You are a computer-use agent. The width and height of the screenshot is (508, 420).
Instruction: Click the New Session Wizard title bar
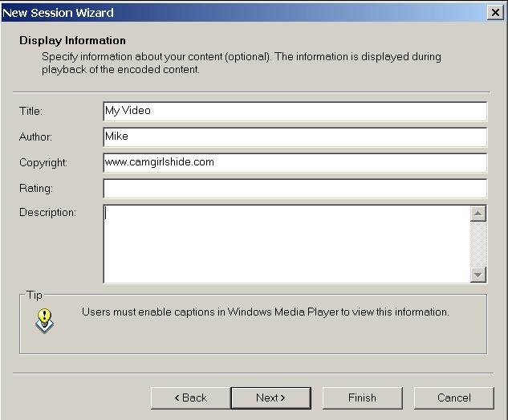243,13
